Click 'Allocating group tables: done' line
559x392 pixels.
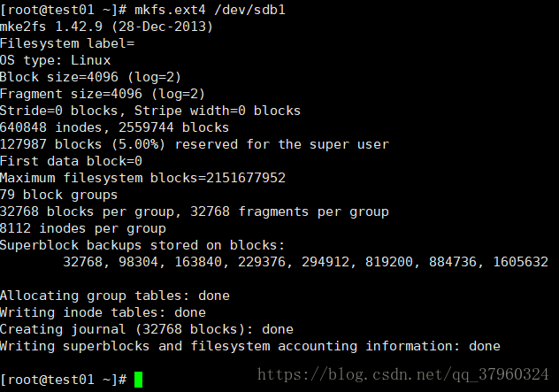click(x=115, y=296)
